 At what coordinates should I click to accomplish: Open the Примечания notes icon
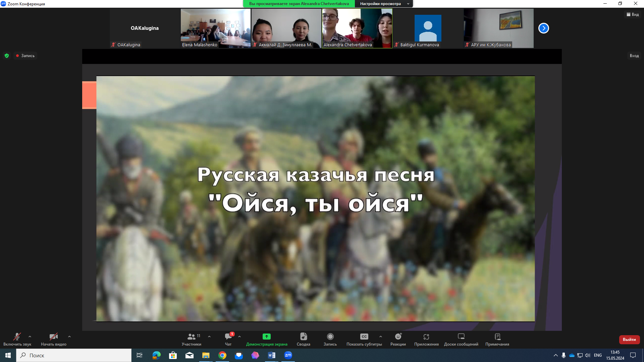(497, 337)
